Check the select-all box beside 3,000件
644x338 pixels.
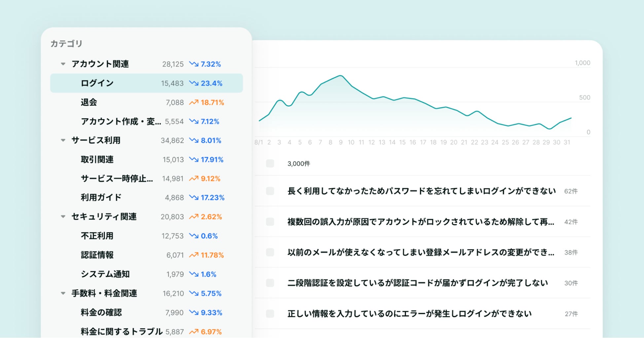coord(270,164)
